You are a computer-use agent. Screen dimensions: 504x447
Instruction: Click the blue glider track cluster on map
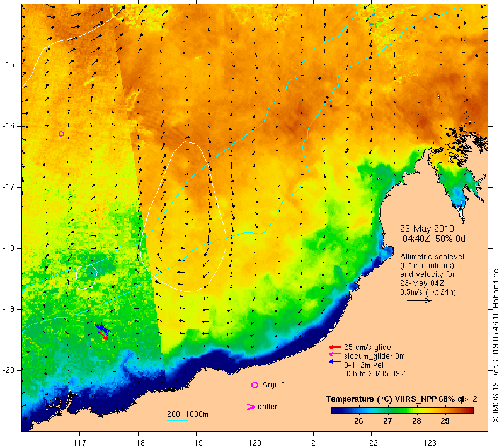(x=102, y=327)
